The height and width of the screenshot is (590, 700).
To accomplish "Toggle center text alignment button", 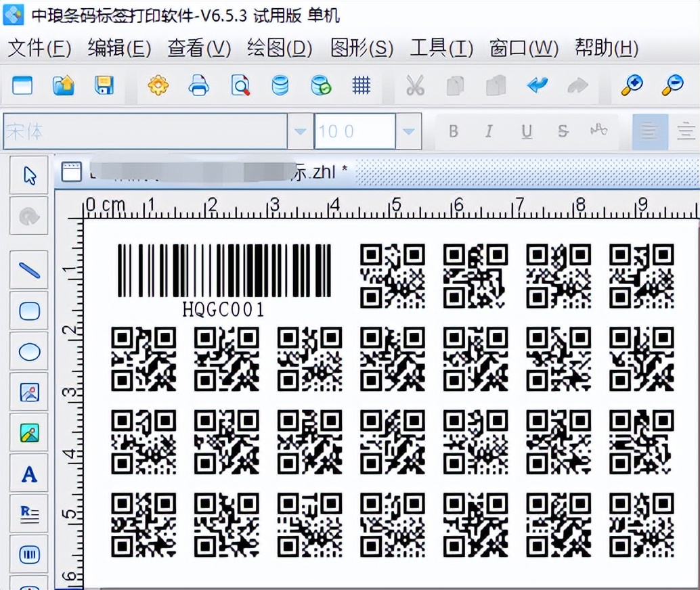I will click(685, 132).
